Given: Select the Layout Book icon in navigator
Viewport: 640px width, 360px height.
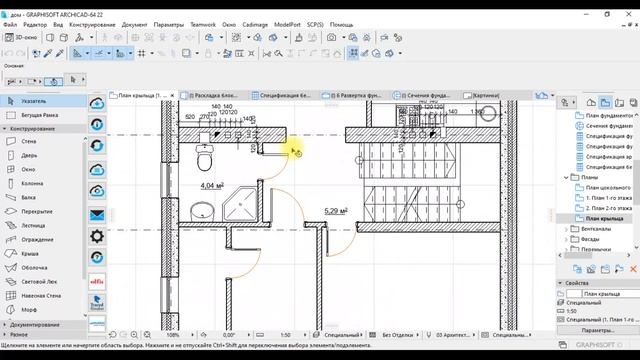Looking at the screenshot, I should click(x=620, y=102).
